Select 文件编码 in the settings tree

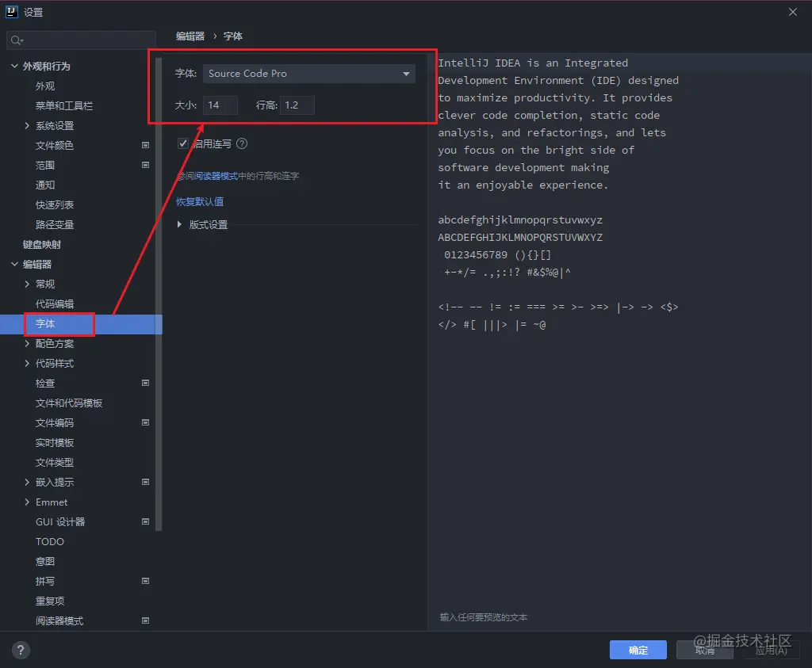[55, 422]
